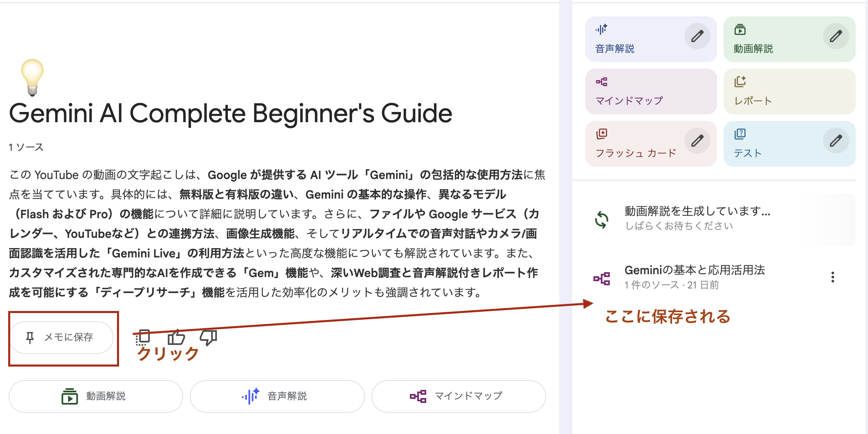
Task: Open the saved note Geminiの基本と応用活用法
Action: [695, 271]
